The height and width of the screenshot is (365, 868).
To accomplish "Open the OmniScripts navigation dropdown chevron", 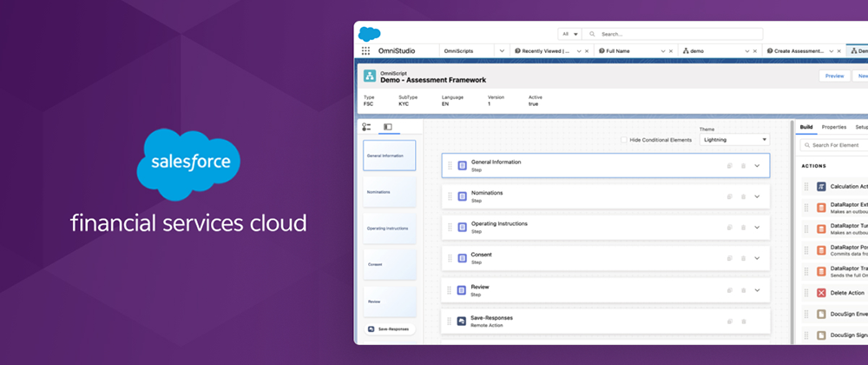I will click(502, 51).
